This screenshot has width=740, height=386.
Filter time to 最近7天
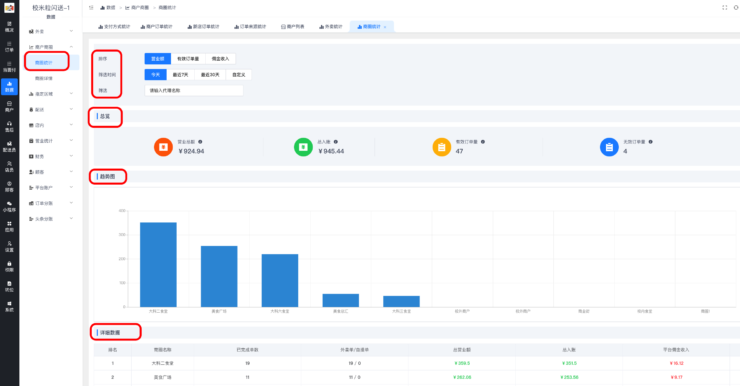(180, 75)
